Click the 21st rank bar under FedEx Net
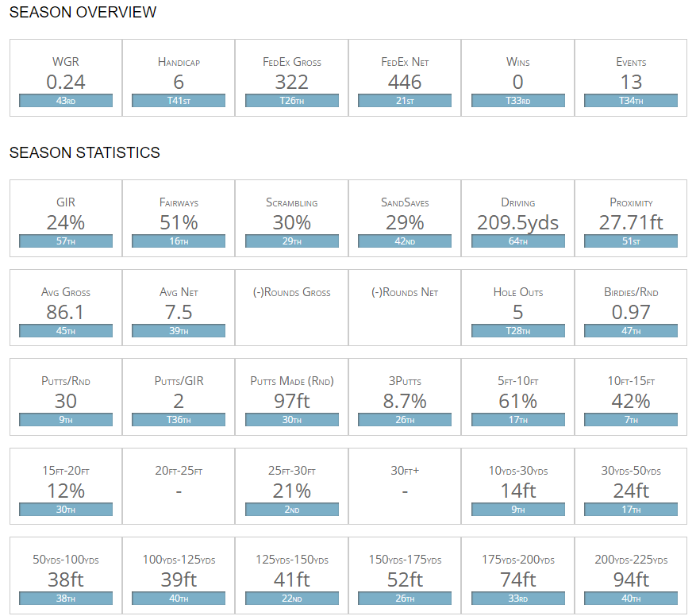Viewport: 696px width, 616px height. tap(405, 101)
